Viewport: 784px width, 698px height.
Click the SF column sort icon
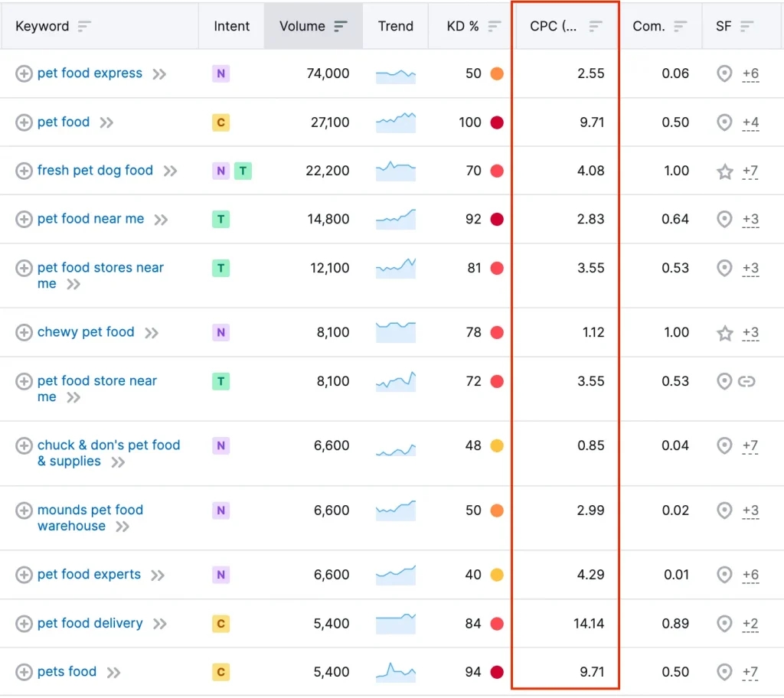tap(747, 26)
